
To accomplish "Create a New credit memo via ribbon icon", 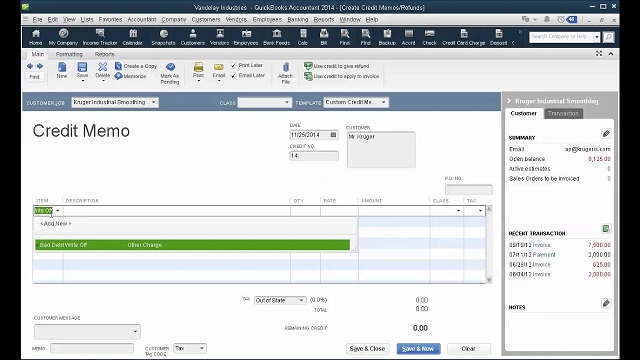I will click(x=62, y=70).
